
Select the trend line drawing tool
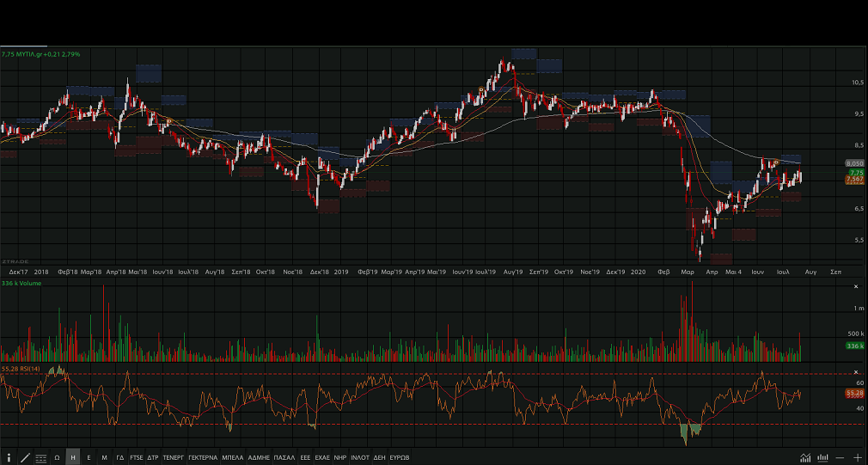25,457
